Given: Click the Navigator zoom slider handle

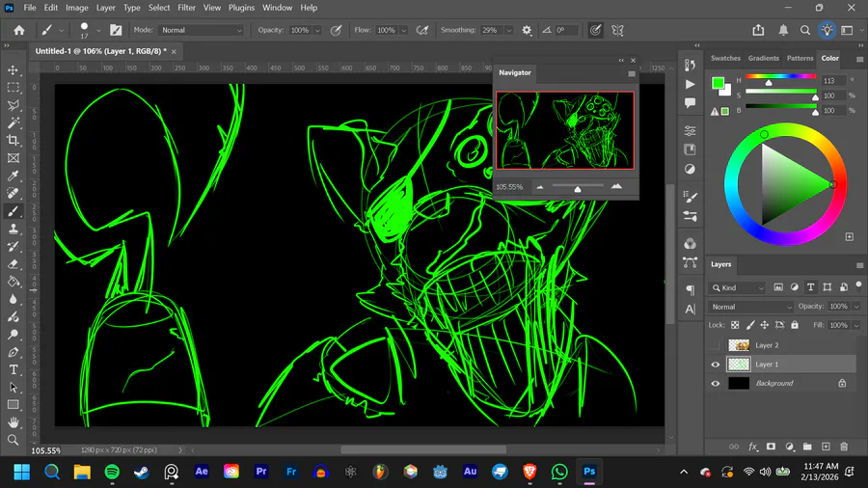Looking at the screenshot, I should tap(578, 189).
